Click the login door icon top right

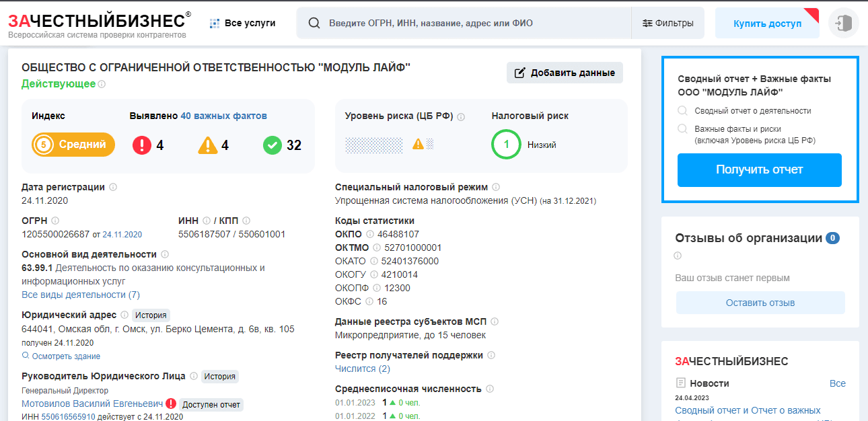pos(843,23)
